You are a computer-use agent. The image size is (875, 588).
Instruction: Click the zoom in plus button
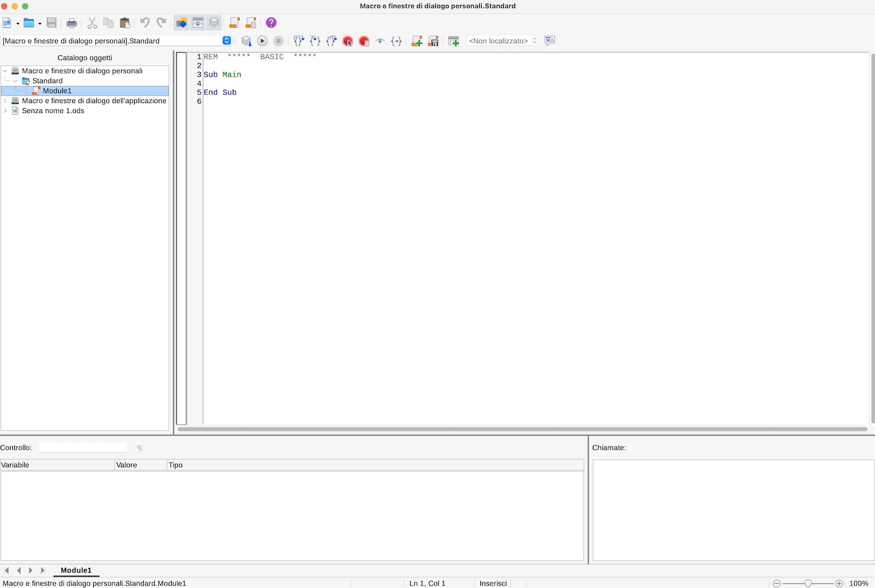(839, 583)
